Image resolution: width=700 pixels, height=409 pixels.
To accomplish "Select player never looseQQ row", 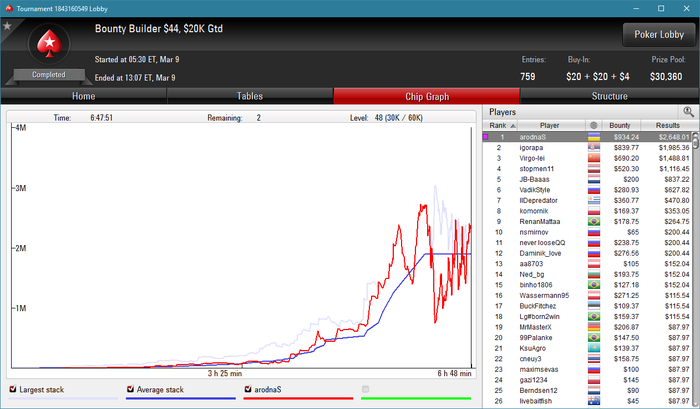I will [588, 242].
